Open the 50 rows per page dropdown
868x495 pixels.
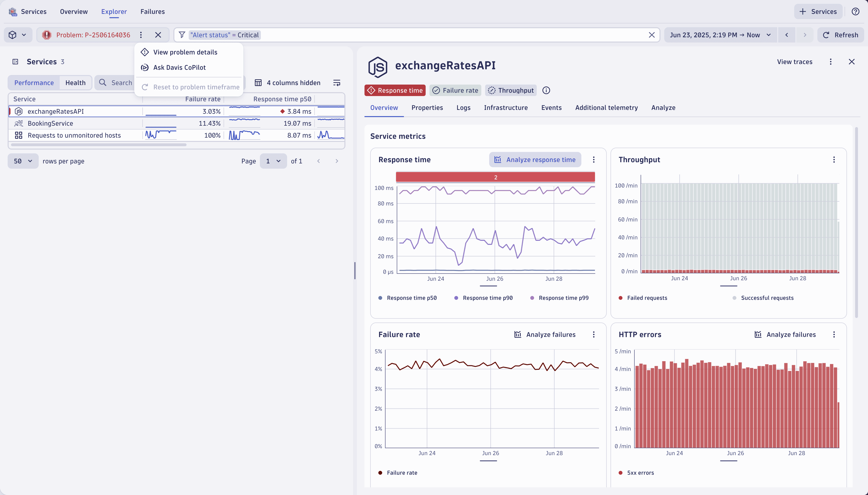23,161
